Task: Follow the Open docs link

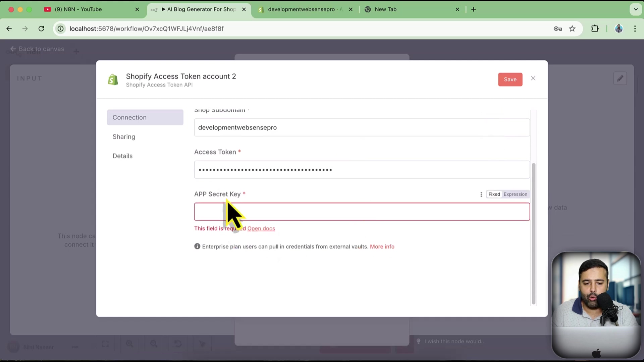Action: point(261,229)
